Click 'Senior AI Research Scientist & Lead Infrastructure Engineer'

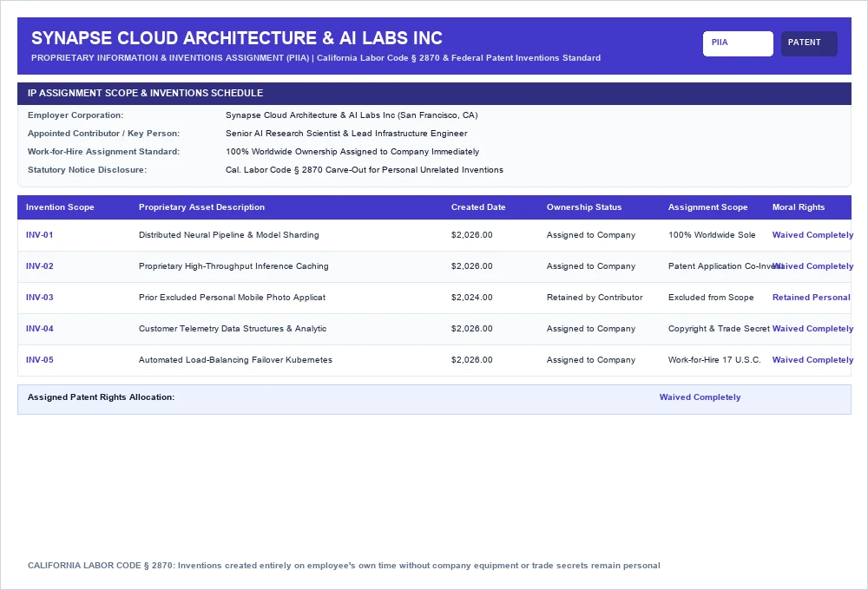pos(346,134)
